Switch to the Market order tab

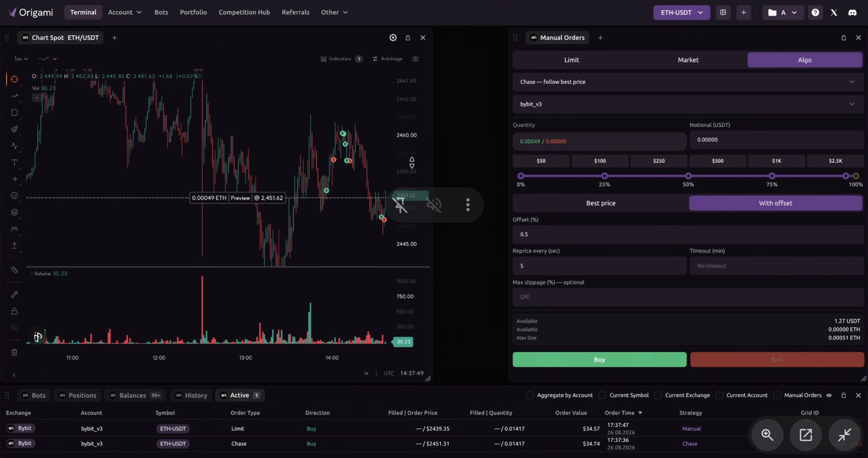coord(688,60)
